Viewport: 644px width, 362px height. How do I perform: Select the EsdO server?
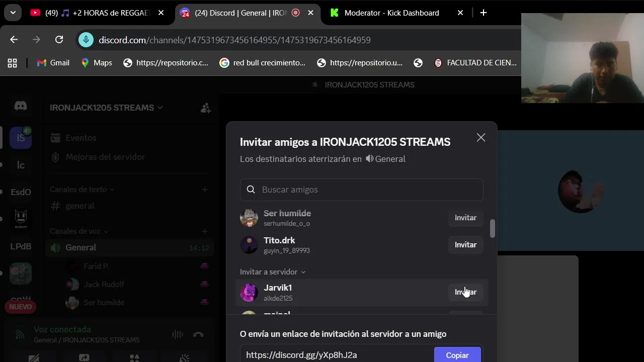click(x=21, y=192)
